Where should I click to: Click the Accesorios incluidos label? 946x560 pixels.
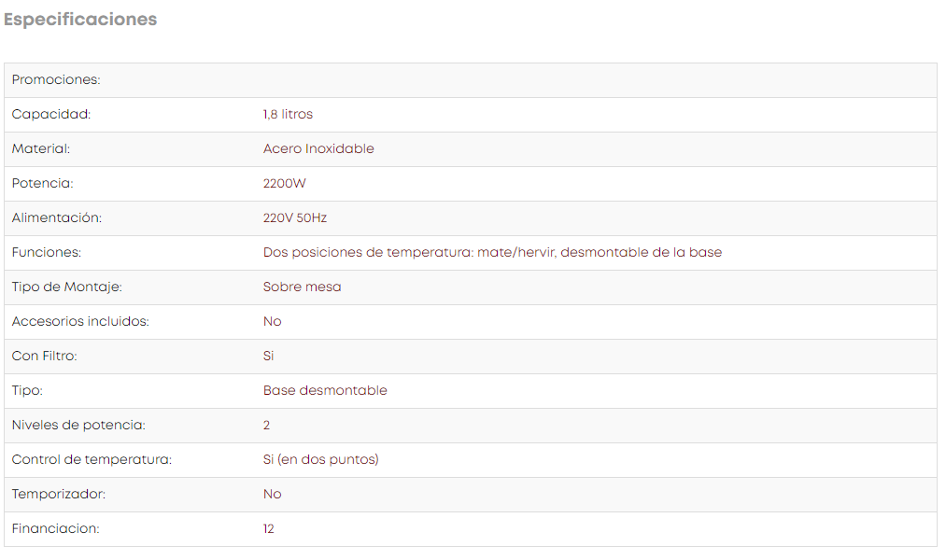tap(80, 321)
